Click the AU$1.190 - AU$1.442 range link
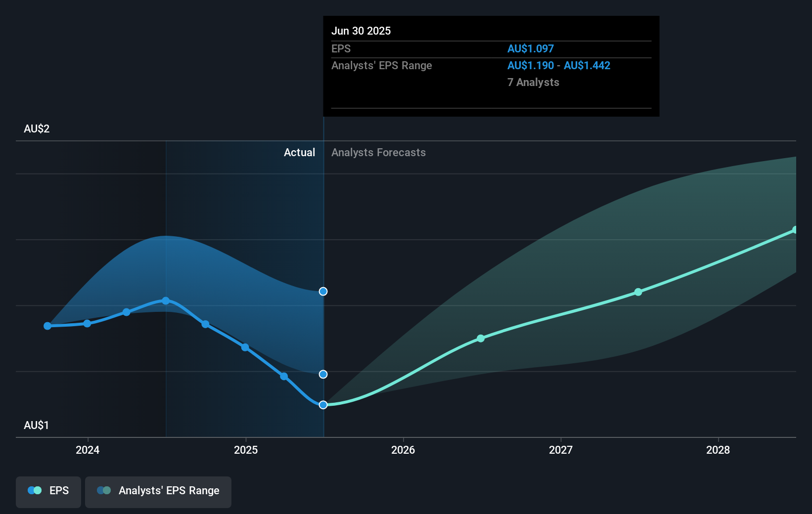 click(558, 65)
